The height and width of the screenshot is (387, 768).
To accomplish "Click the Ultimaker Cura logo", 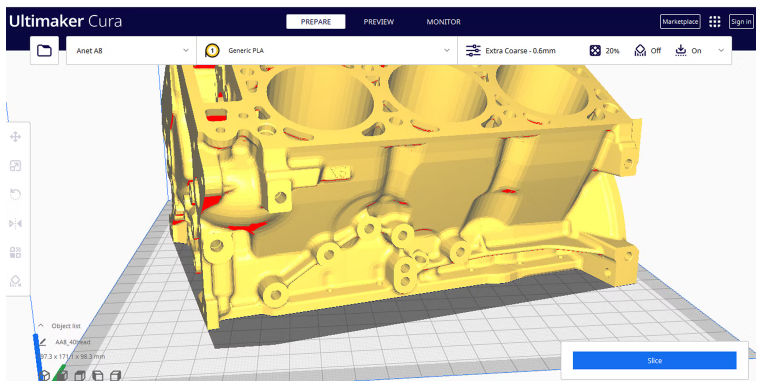I will (65, 21).
